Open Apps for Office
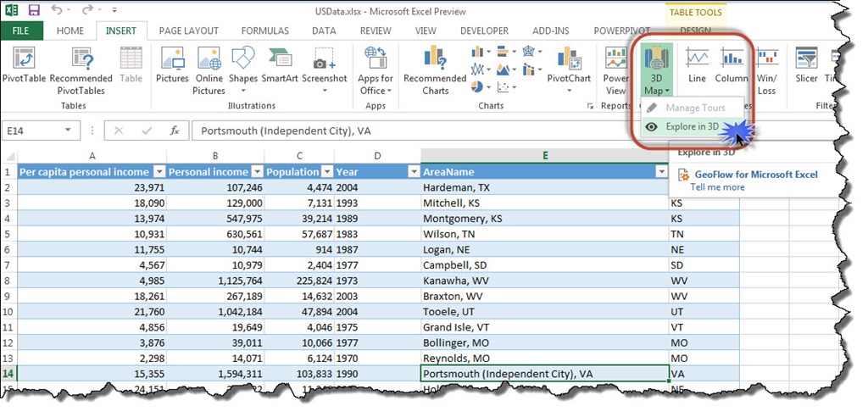Screen dimensions: 868x417 click(x=376, y=71)
